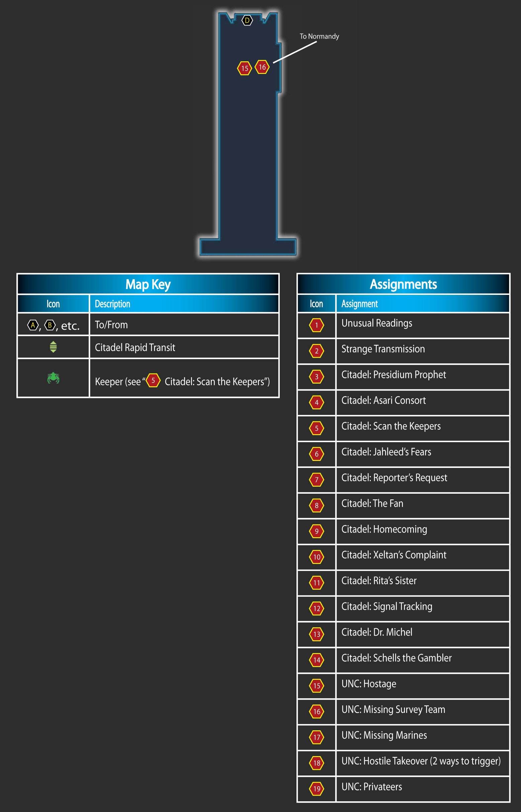Select the "Strange Transmission" assignment
521x812 pixels.
coord(383,349)
